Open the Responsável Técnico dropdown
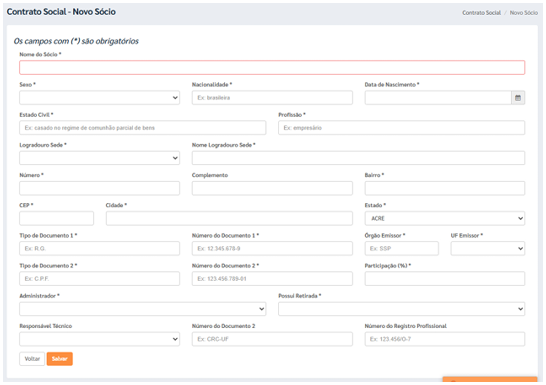Screen dimensions: 546x385 pyautogui.click(x=100, y=339)
